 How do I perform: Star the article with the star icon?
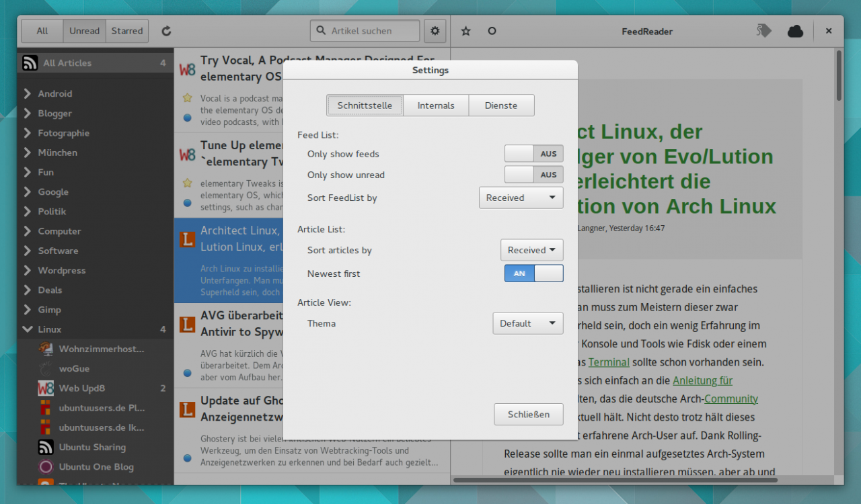pyautogui.click(x=465, y=31)
